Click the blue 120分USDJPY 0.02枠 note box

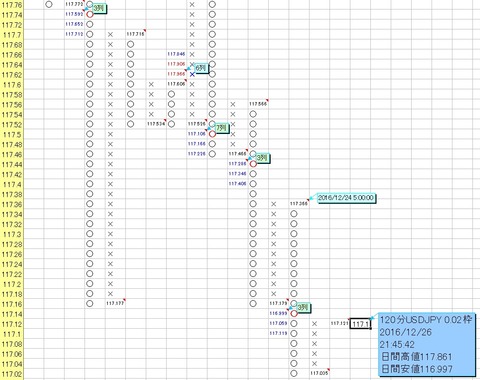426,344
